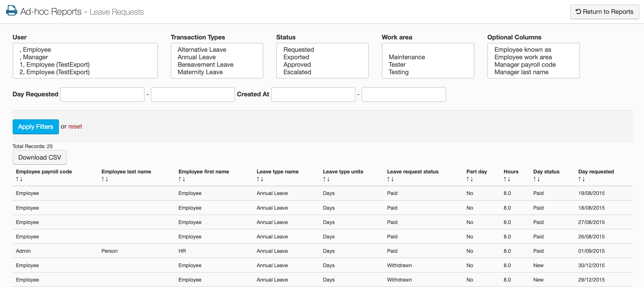644x287 pixels.
Task: Focus the Day Requested start date field
Action: tap(102, 94)
